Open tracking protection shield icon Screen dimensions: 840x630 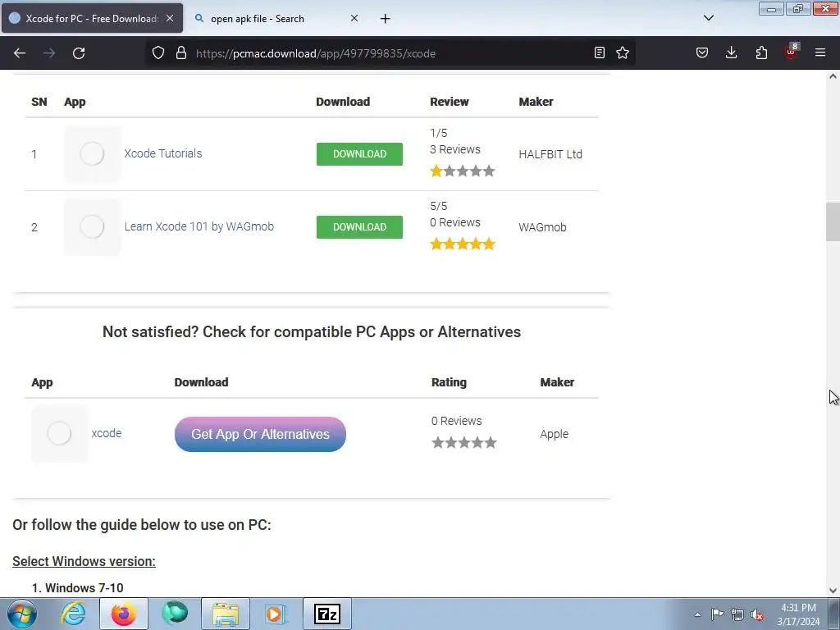[158, 53]
